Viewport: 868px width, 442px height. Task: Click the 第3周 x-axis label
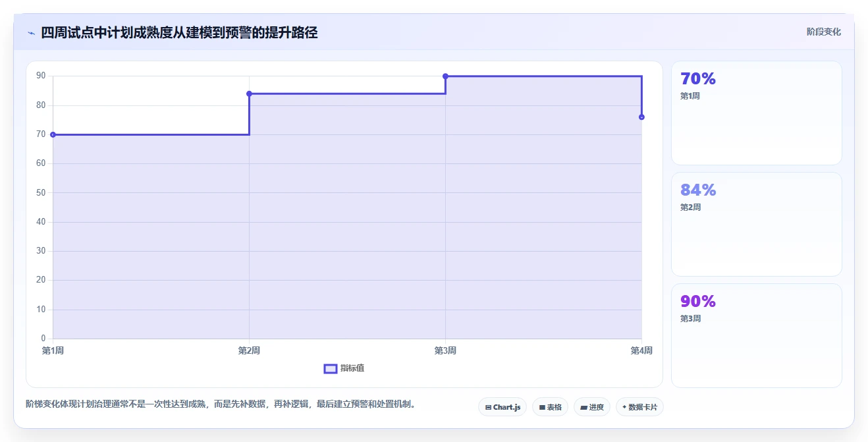coord(445,350)
